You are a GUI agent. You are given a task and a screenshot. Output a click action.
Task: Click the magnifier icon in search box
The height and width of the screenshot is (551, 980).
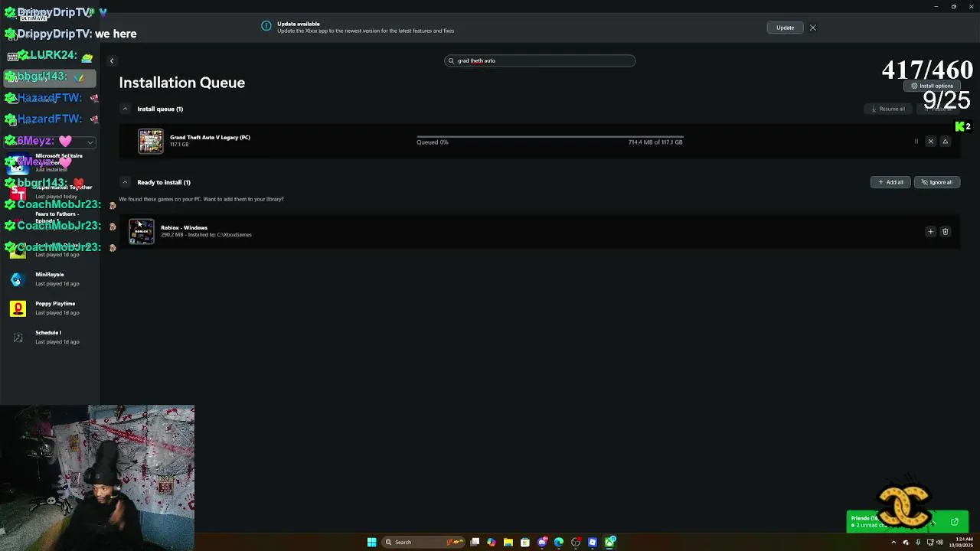click(451, 60)
